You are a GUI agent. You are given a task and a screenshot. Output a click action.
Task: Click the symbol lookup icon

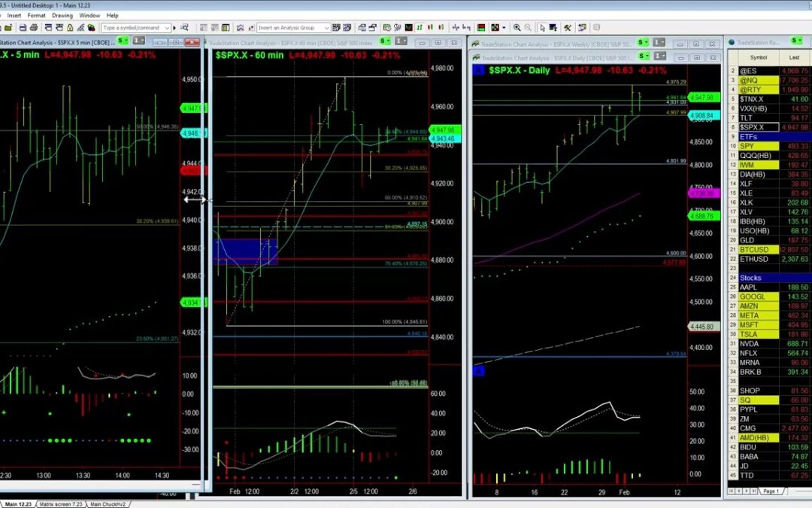184,28
